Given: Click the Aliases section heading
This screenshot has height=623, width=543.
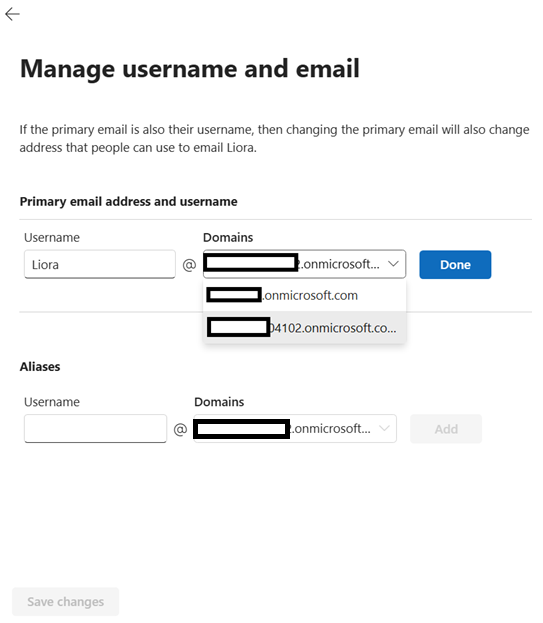Looking at the screenshot, I should (40, 366).
